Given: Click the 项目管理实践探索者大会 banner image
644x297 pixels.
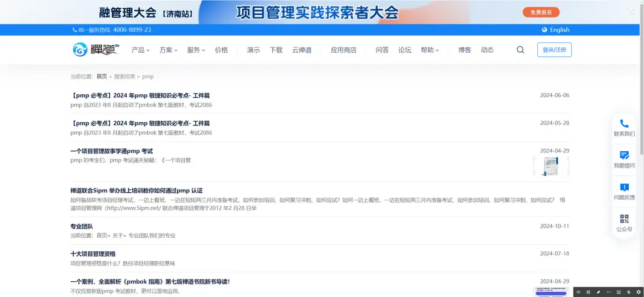Looking at the screenshot, I should tap(317, 13).
